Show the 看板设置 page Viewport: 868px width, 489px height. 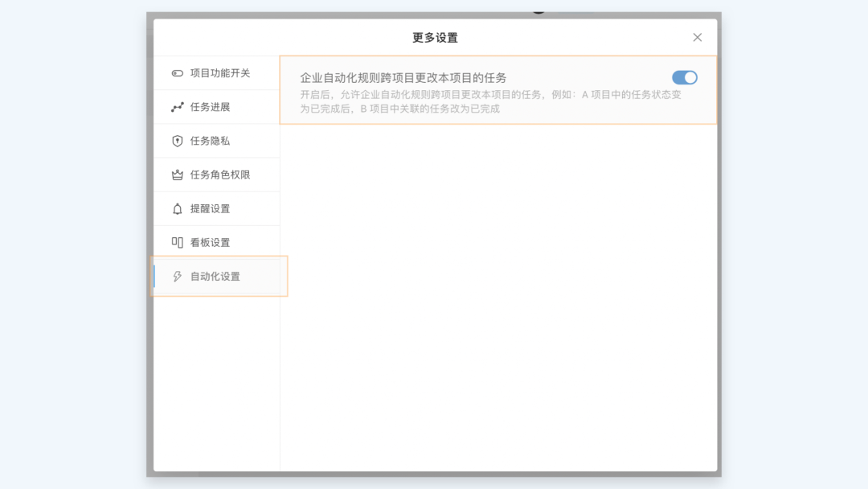coord(210,243)
